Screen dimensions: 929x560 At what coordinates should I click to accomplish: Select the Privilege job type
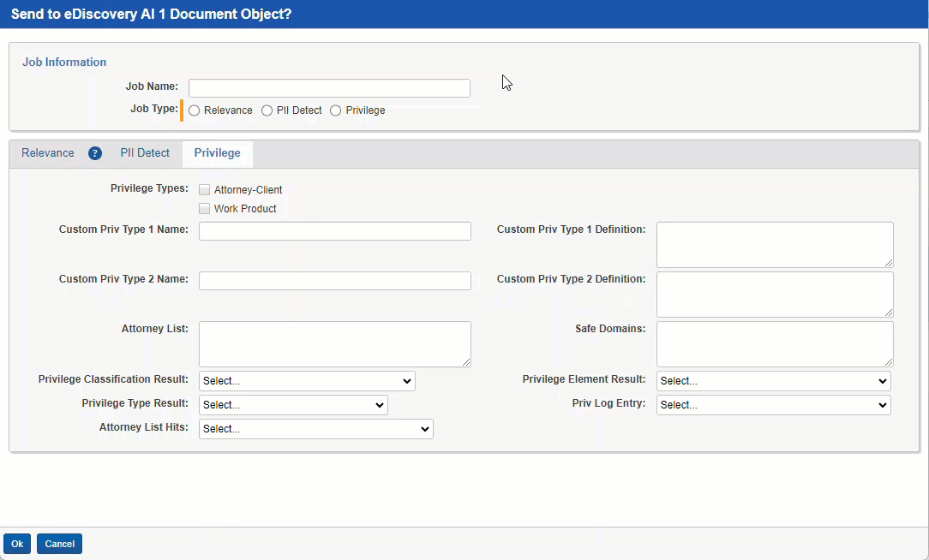click(x=334, y=110)
